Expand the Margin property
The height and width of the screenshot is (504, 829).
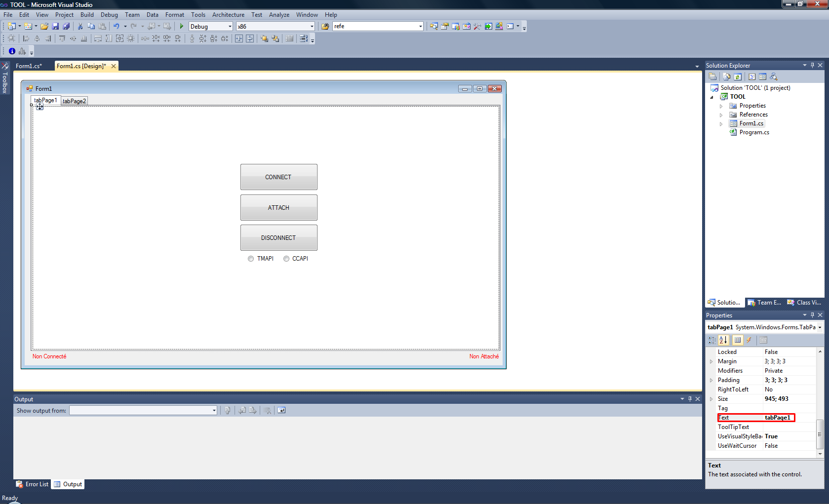[x=711, y=361]
